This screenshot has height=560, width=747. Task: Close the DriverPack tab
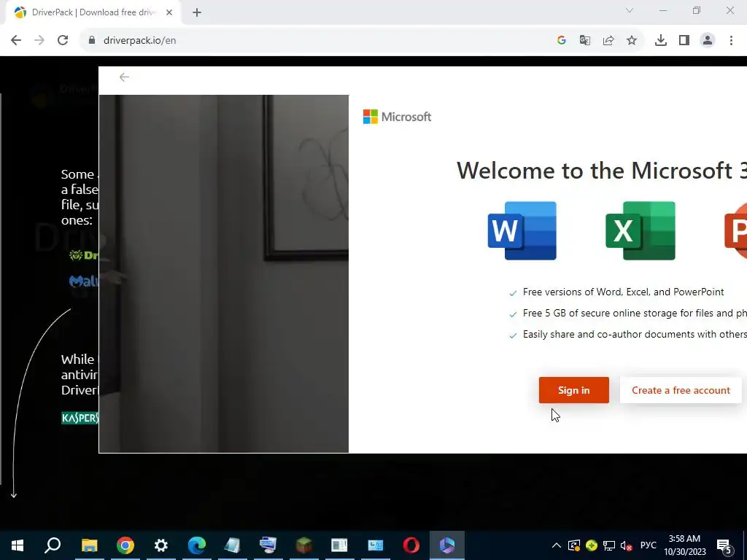pos(169,12)
